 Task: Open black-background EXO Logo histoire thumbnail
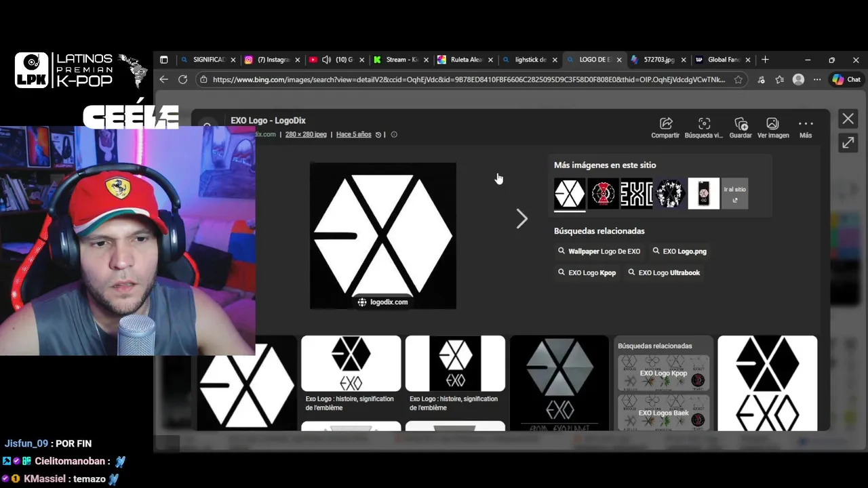click(x=455, y=363)
